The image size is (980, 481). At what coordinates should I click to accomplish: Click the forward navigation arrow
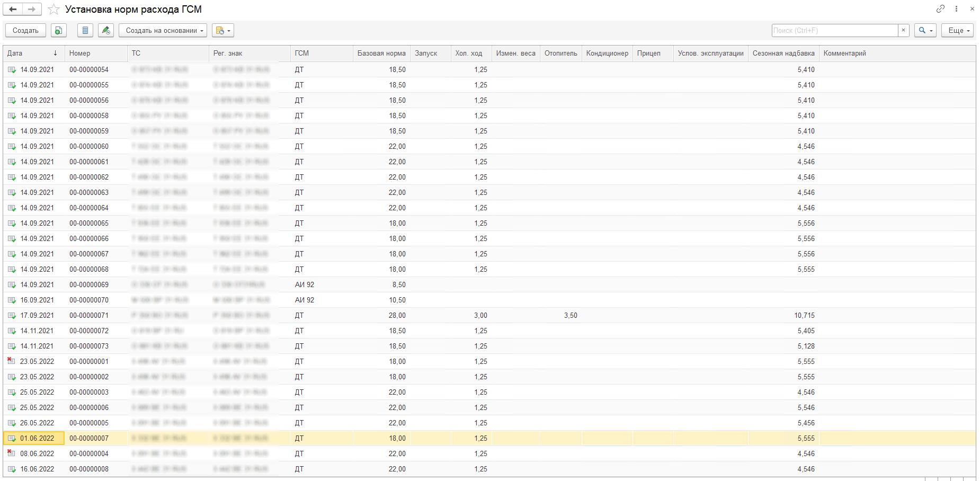point(32,10)
